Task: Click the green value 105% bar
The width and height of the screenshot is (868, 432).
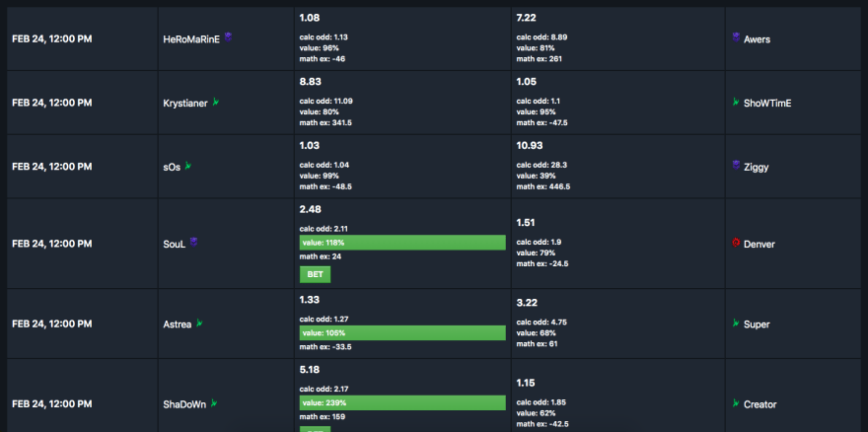Action: 402,332
